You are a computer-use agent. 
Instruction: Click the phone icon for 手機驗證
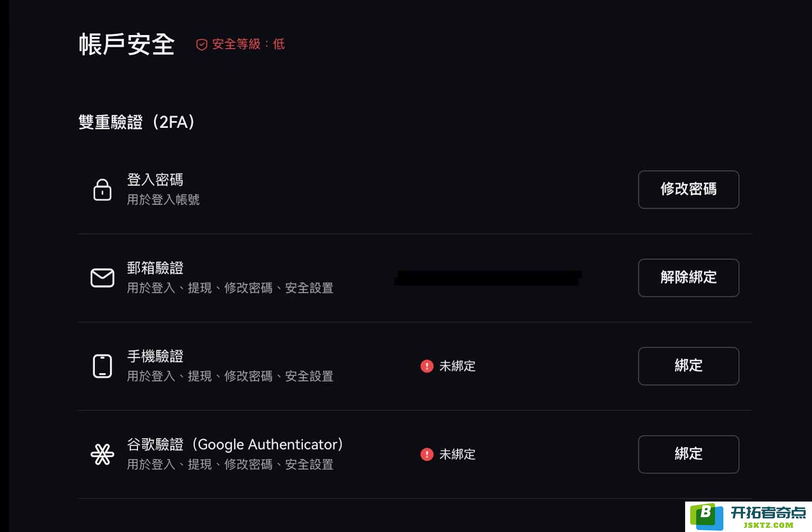click(x=102, y=366)
